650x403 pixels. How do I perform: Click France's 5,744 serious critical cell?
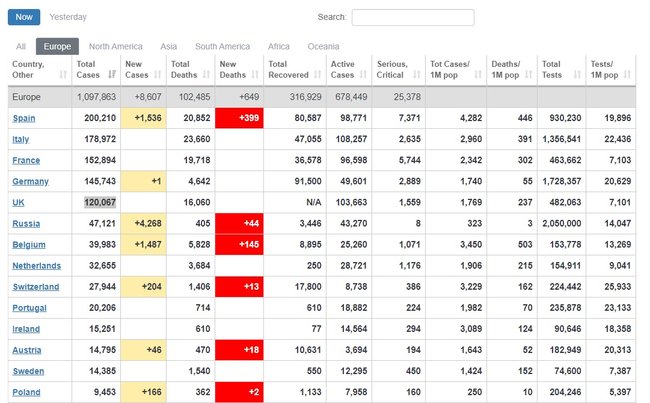[x=399, y=160]
